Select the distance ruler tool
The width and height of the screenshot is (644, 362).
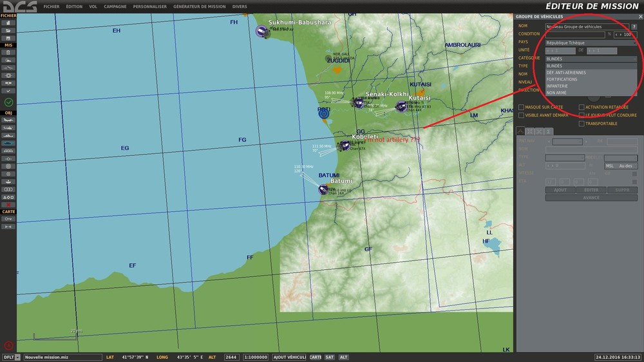[8, 227]
